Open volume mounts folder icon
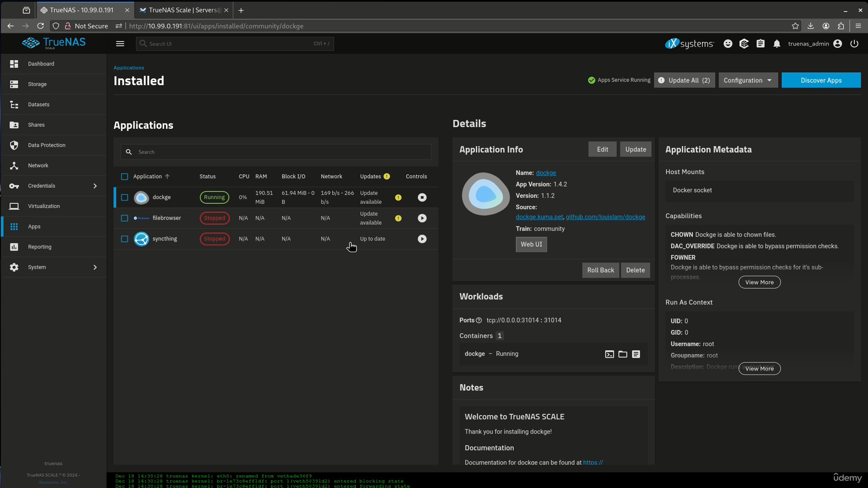868x488 pixels. tap(623, 354)
